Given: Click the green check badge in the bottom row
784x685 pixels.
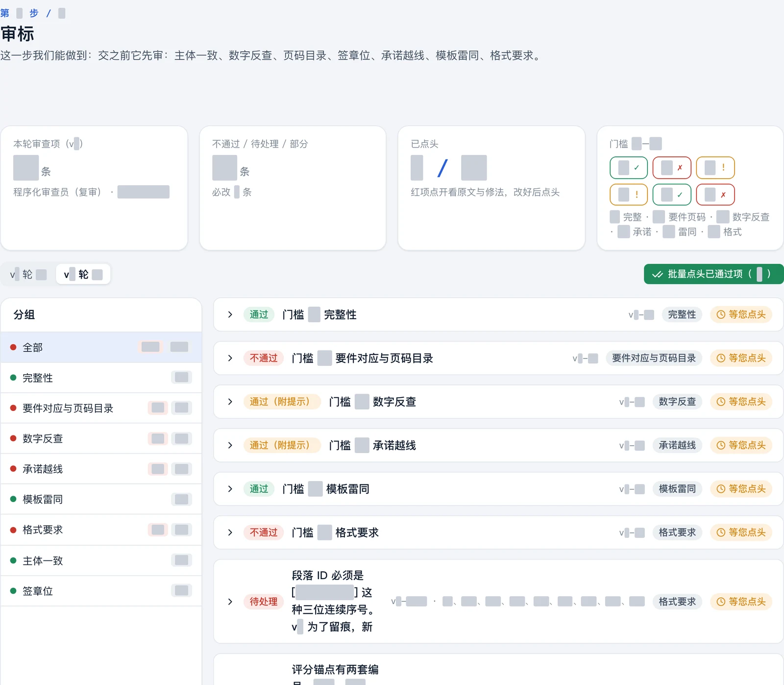Looking at the screenshot, I should tap(672, 195).
